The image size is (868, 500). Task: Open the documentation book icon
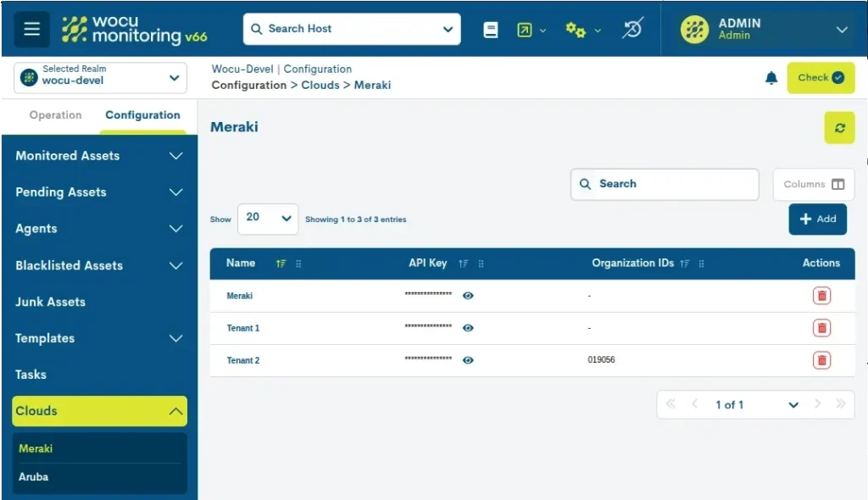491,30
